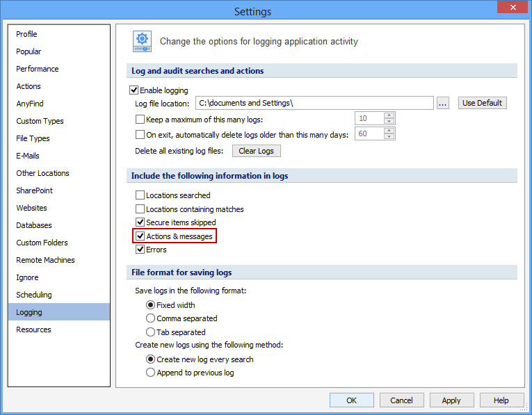
Task: Click the Use Default button
Action: click(x=482, y=103)
